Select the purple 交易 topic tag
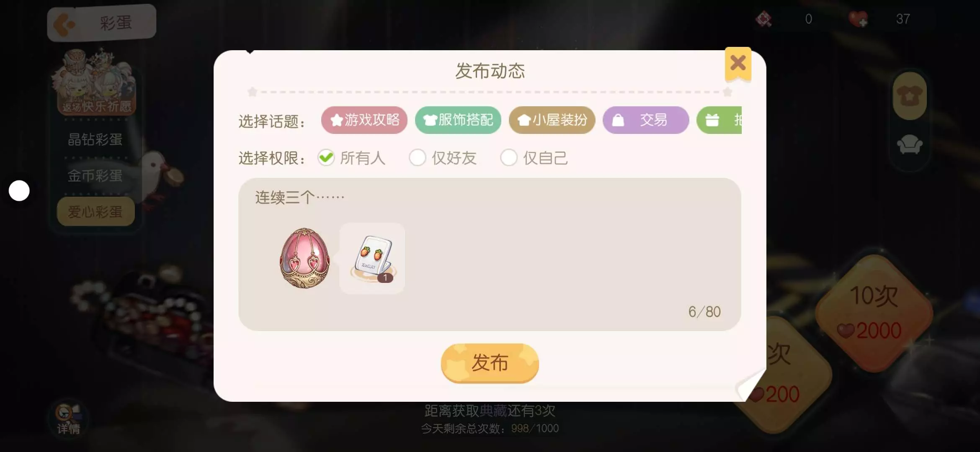Screen dimensions: 980x452 (645, 120)
